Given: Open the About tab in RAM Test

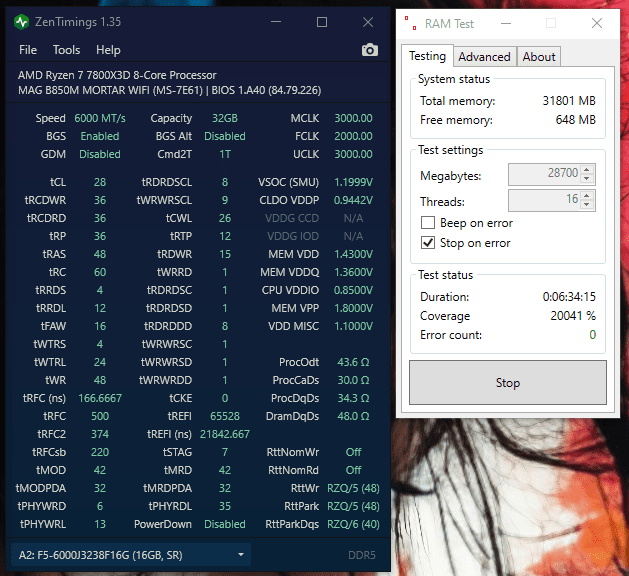Looking at the screenshot, I should (539, 57).
